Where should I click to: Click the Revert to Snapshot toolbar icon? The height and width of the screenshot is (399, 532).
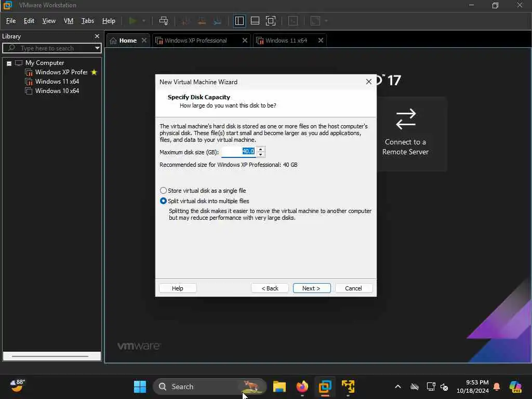coord(202,21)
